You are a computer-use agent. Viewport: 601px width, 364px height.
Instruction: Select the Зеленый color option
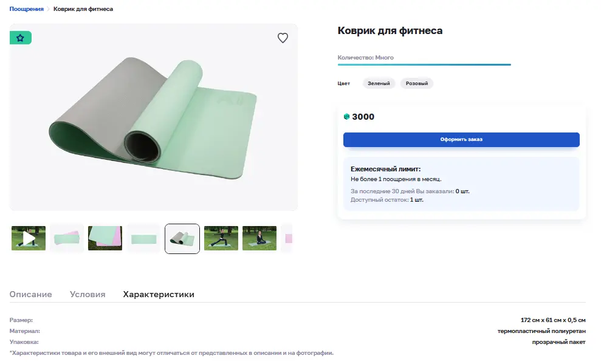[x=379, y=83]
